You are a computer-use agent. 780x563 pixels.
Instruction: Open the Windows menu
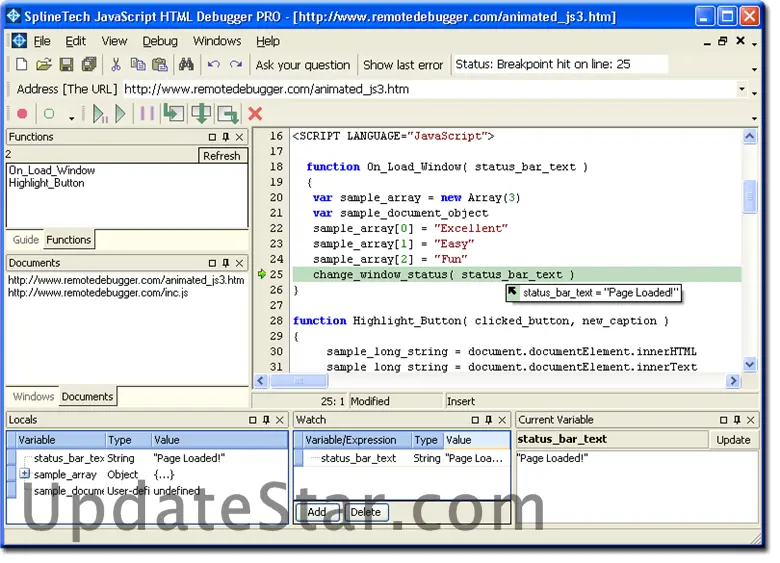coord(217,41)
